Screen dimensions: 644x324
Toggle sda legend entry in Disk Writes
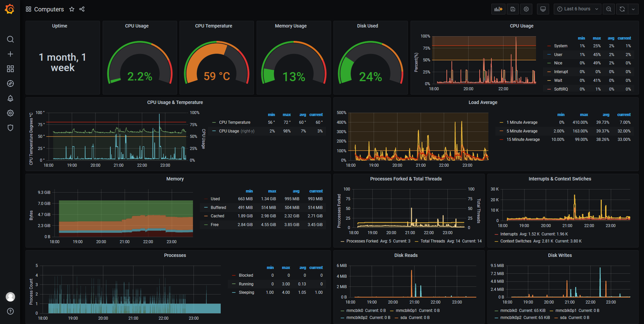click(563, 318)
